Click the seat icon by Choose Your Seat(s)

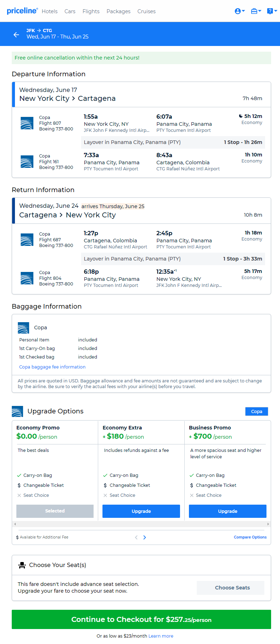tap(22, 565)
